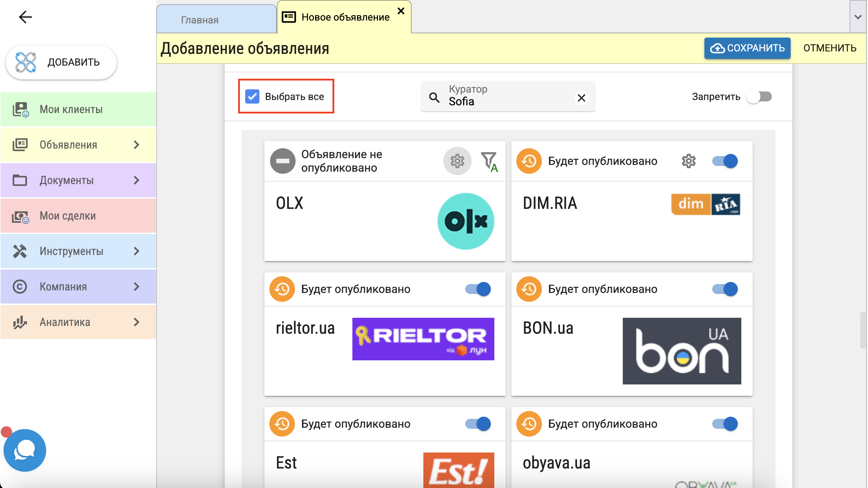
Task: Click the Куратор search magnifier icon
Action: coord(434,97)
